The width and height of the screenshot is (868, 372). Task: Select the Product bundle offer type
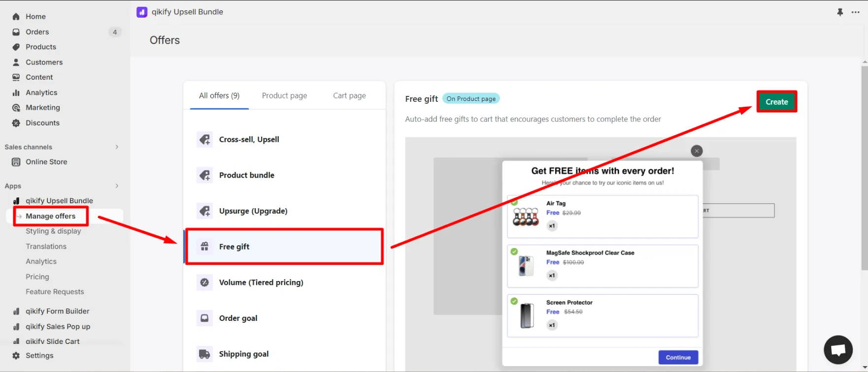pyautogui.click(x=284, y=175)
